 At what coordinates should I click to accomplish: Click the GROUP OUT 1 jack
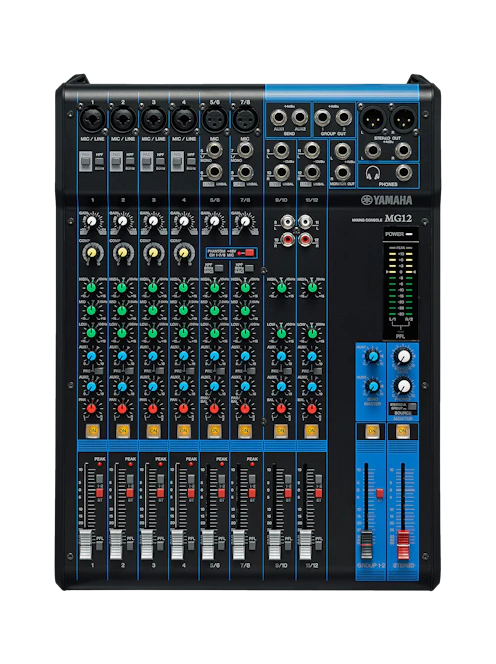click(x=322, y=117)
